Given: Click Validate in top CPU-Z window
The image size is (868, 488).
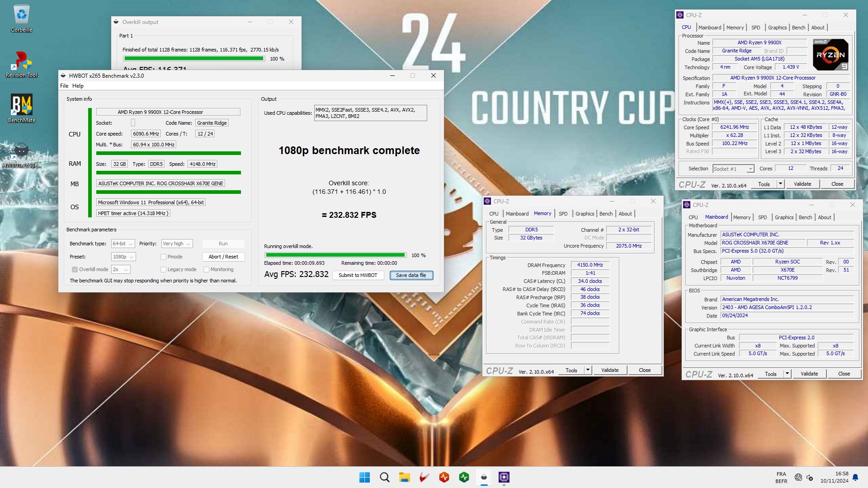Looking at the screenshot, I should click(x=802, y=184).
